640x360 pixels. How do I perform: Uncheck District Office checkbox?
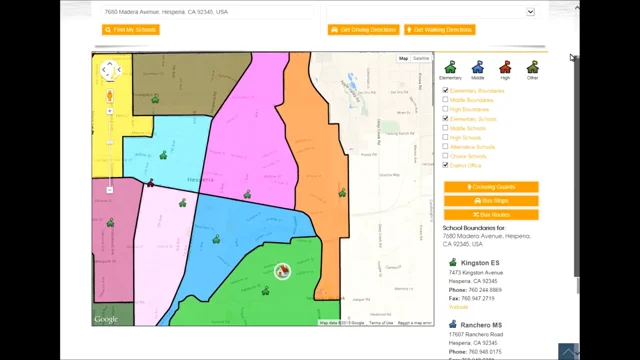(445, 165)
